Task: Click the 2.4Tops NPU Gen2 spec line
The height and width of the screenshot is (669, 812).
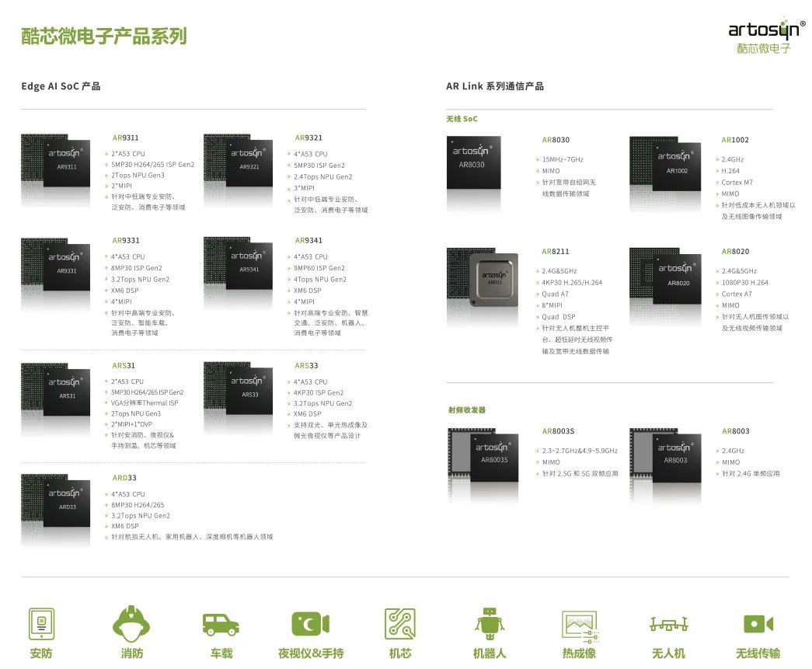Action: point(323,177)
